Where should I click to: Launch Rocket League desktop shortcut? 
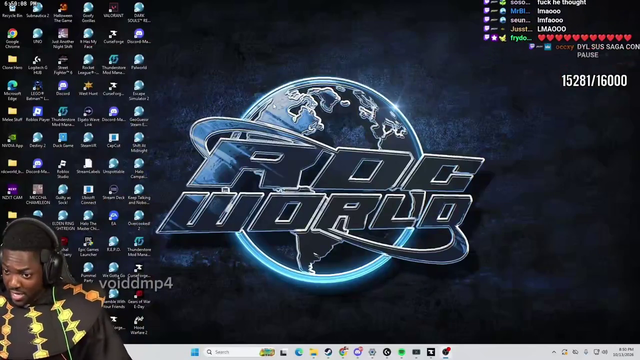tap(88, 64)
